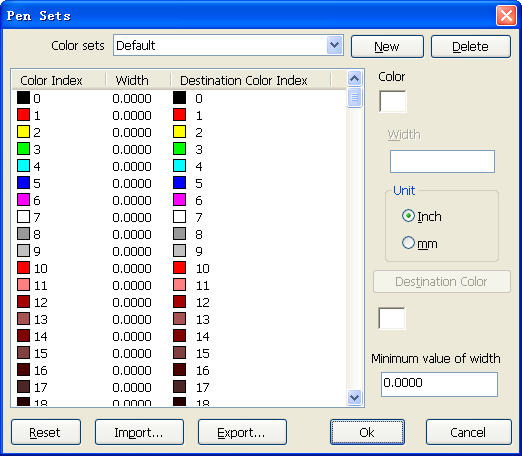The height and width of the screenshot is (456, 522).
Task: Select the Inch unit radio button
Action: pyautogui.click(x=408, y=216)
